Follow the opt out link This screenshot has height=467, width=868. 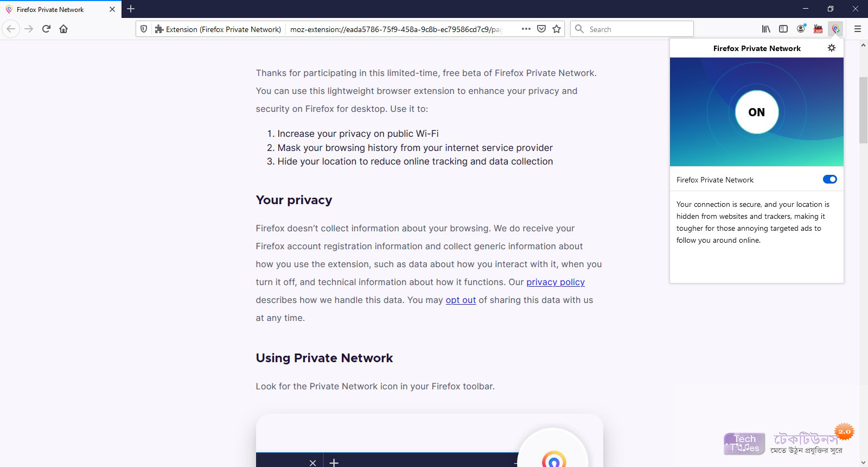point(461,300)
